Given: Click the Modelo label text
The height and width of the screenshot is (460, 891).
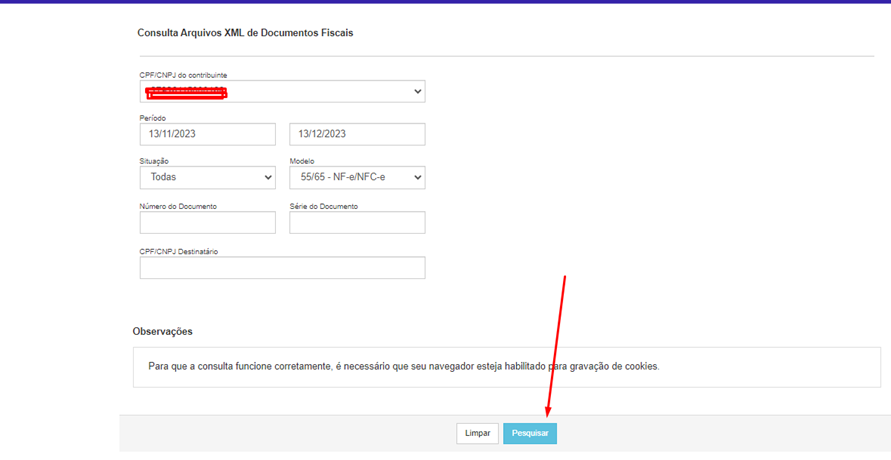Looking at the screenshot, I should (302, 161).
